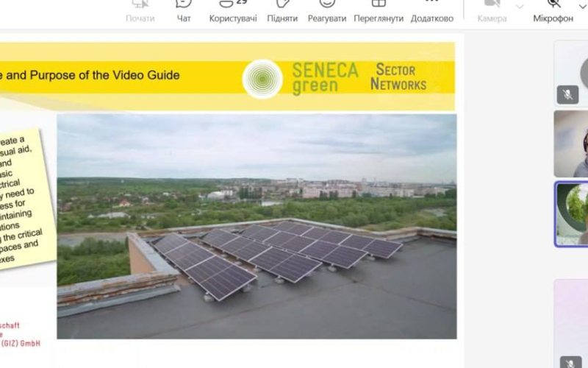Open Реагувати reactions
Screen dimensions: 588x368
coord(326,11)
